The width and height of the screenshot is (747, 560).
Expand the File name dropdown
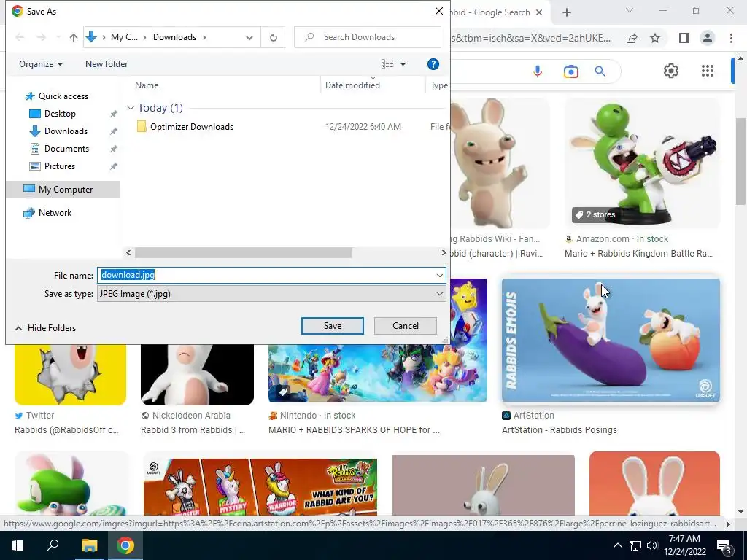pos(439,275)
